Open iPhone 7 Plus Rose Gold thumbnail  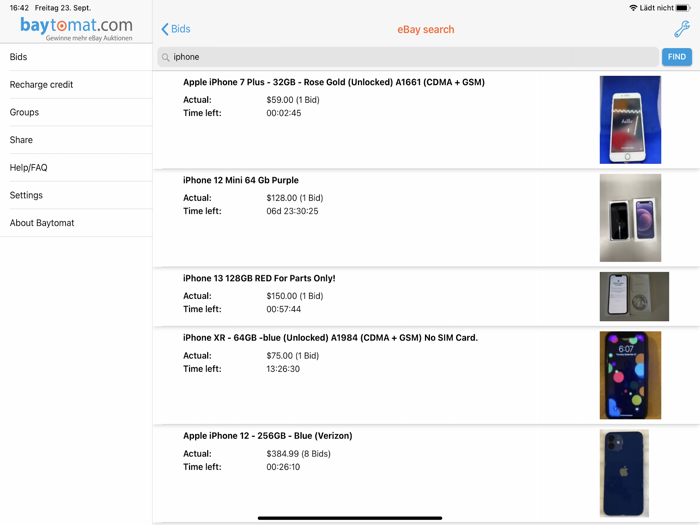tap(630, 120)
